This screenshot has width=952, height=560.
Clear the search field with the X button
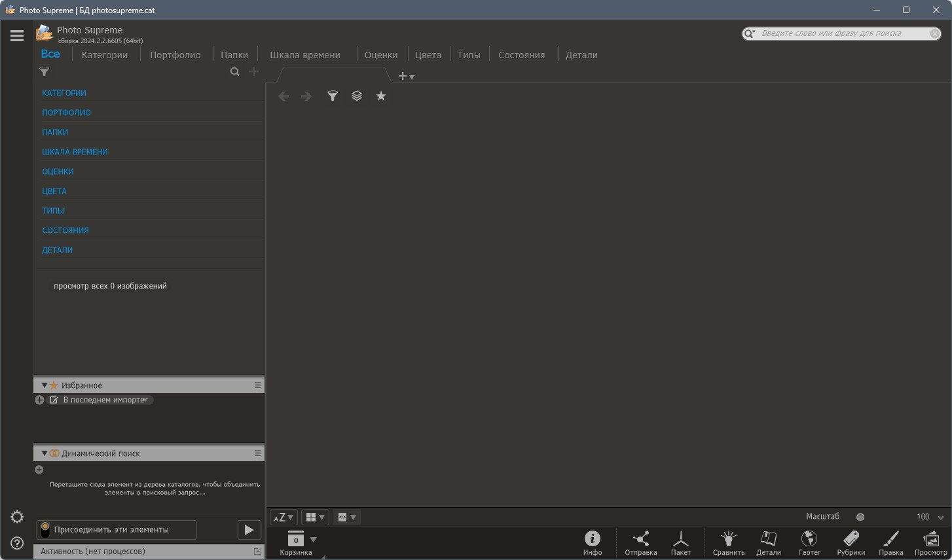(x=935, y=33)
